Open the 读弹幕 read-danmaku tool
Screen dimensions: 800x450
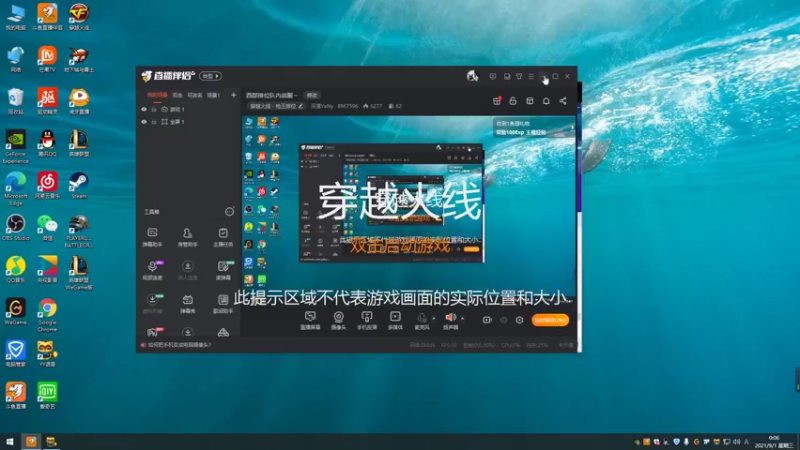[x=223, y=270]
